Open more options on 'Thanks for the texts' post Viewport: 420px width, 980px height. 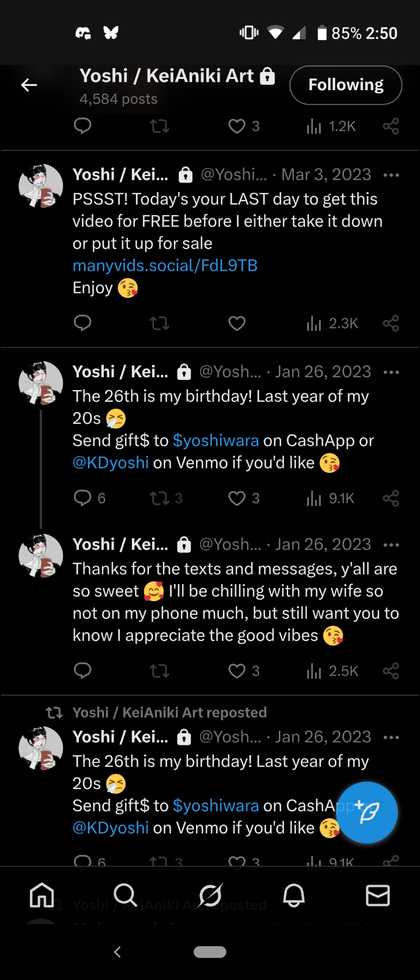point(391,545)
